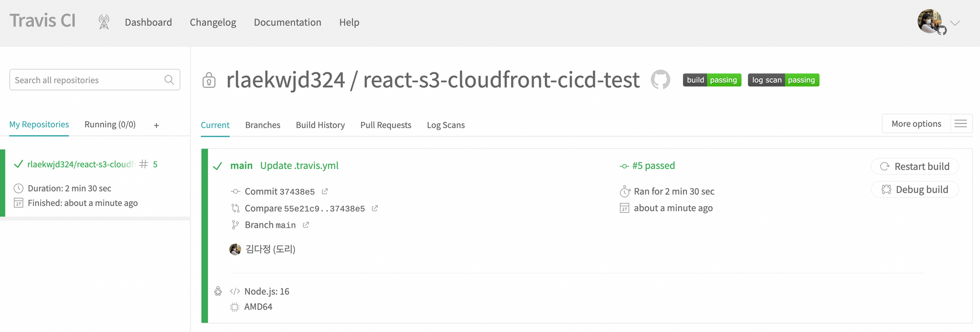Open Documentation link

pos(288,22)
